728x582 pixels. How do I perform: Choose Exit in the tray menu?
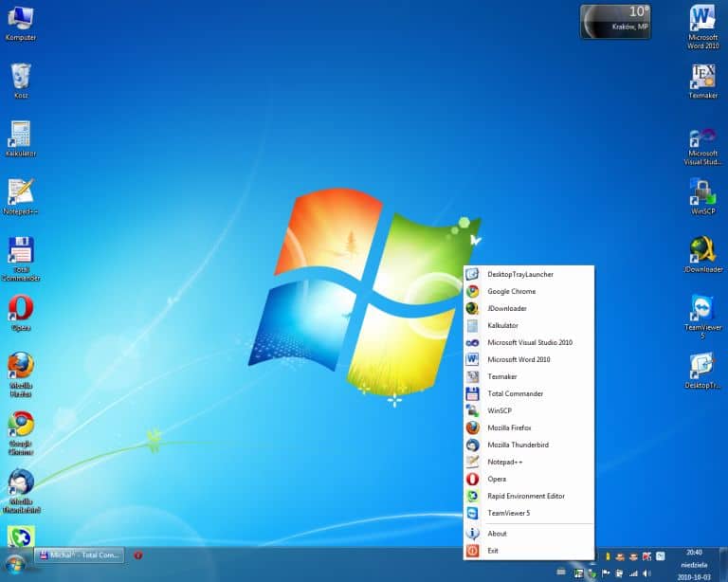pos(529,551)
